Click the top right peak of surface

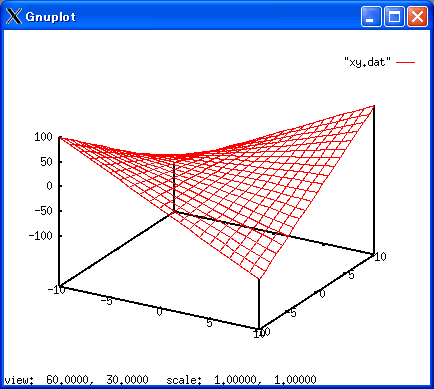pyautogui.click(x=374, y=106)
